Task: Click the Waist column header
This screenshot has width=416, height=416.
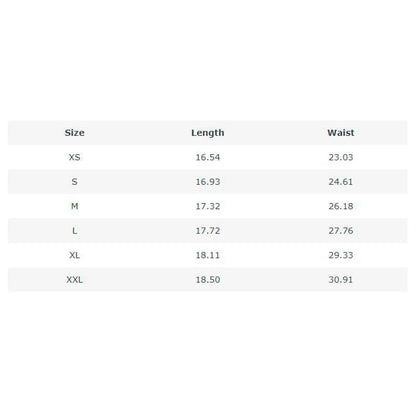Action: click(x=341, y=133)
